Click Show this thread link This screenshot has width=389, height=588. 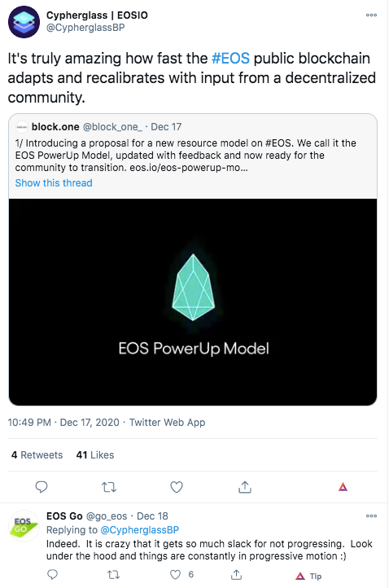54,183
